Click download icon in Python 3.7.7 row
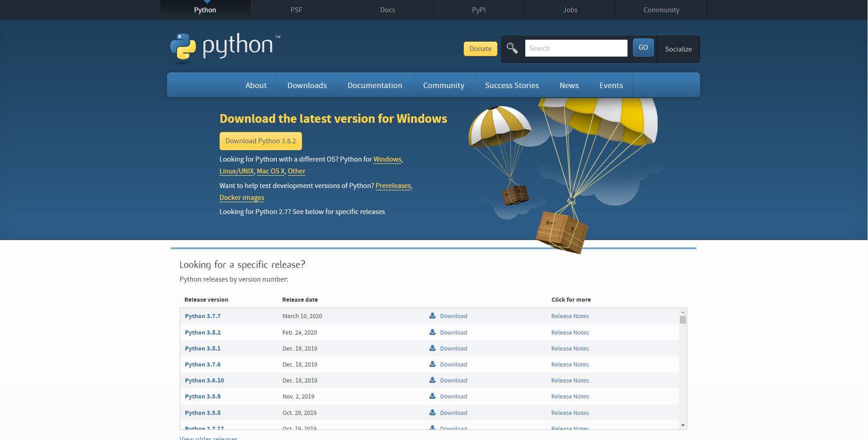This screenshot has width=868, height=440. (x=432, y=316)
